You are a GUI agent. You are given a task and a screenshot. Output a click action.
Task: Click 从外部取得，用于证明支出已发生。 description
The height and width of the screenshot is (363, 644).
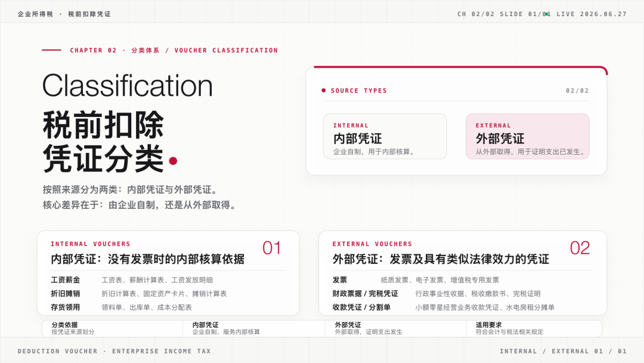[x=531, y=152]
